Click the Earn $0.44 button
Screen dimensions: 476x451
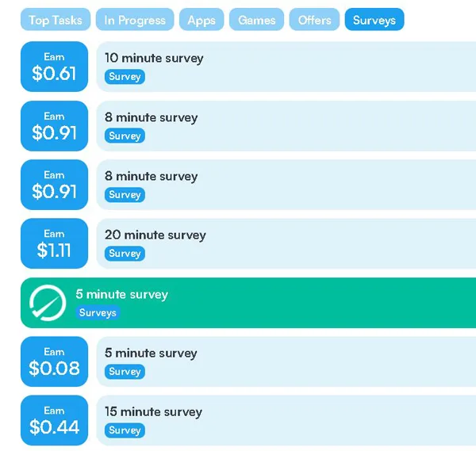click(x=54, y=420)
